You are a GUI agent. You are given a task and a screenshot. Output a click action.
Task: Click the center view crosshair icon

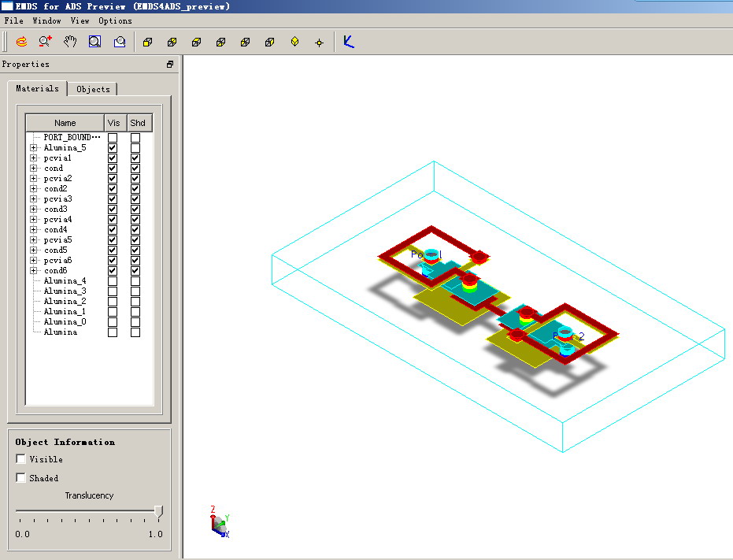320,43
